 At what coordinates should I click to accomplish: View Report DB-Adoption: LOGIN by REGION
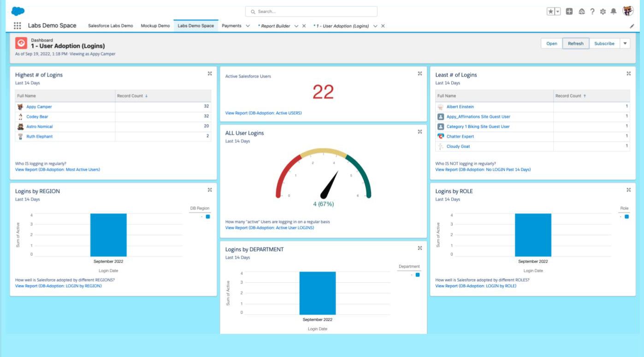tap(59, 286)
